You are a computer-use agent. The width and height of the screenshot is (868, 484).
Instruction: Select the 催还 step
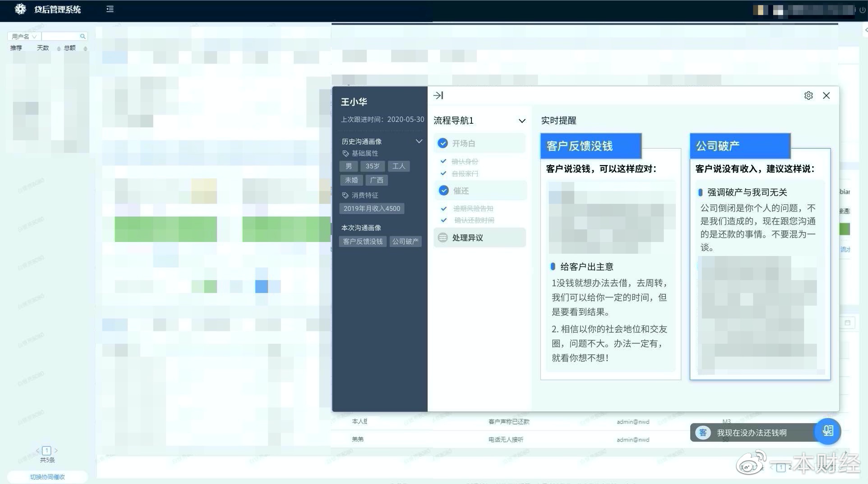[480, 191]
